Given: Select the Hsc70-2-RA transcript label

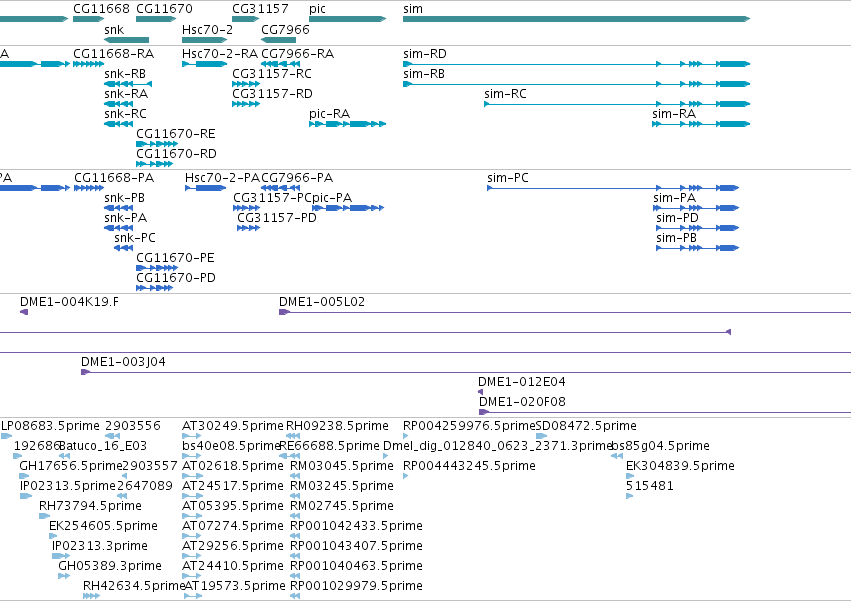Looking at the screenshot, I should 220,54.
